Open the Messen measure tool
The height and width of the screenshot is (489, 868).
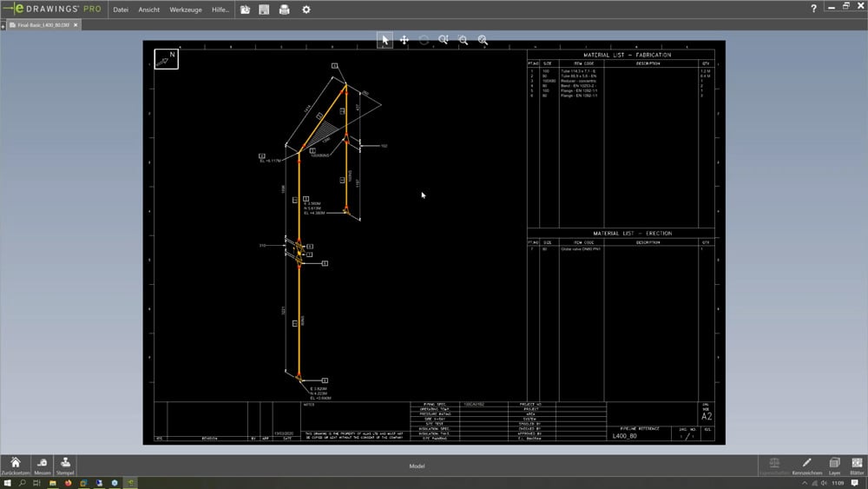[42, 466]
